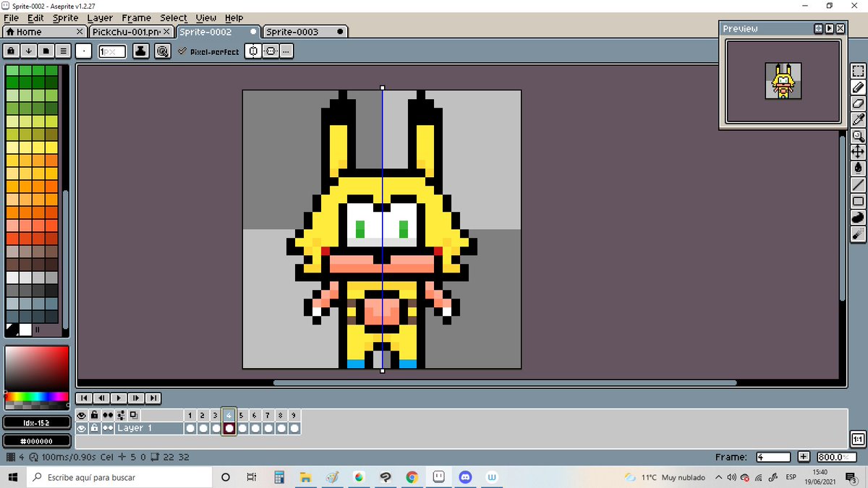Toggle Layer 1 continuous cels
The width and height of the screenshot is (868, 488).
[x=108, y=429]
